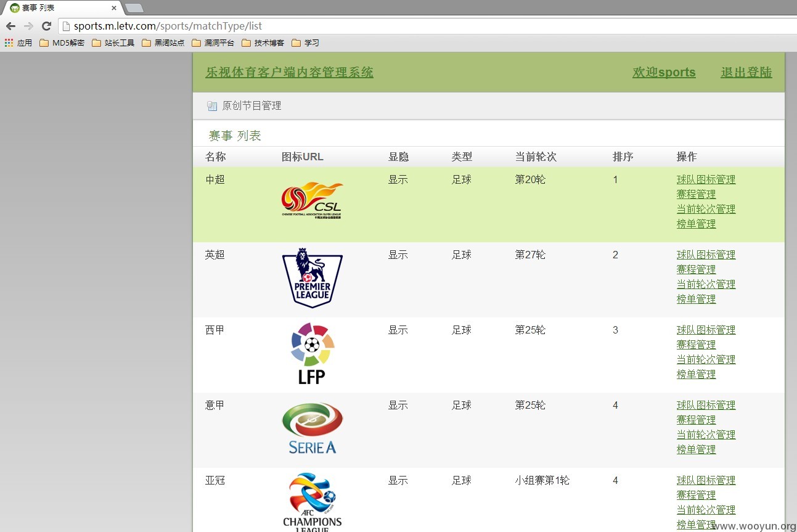Click the 操作 column header

point(687,157)
